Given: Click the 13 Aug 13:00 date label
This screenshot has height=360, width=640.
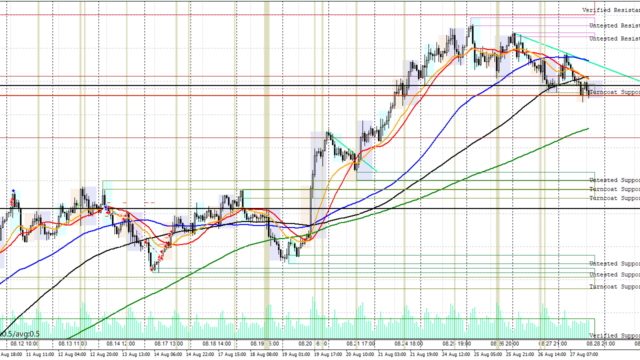Looking at the screenshot, I should coord(137,353).
